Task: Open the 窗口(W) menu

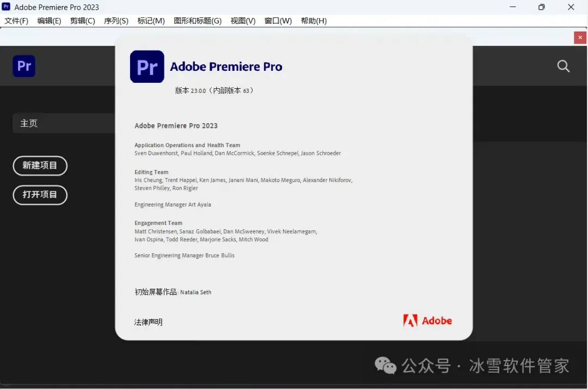Action: pos(278,21)
